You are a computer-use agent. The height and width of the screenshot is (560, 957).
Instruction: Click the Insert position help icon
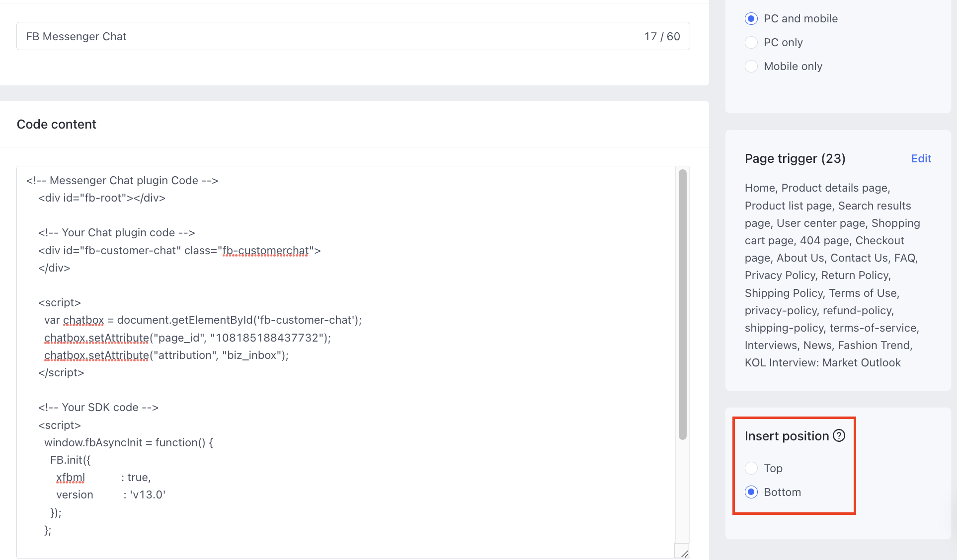[839, 435]
